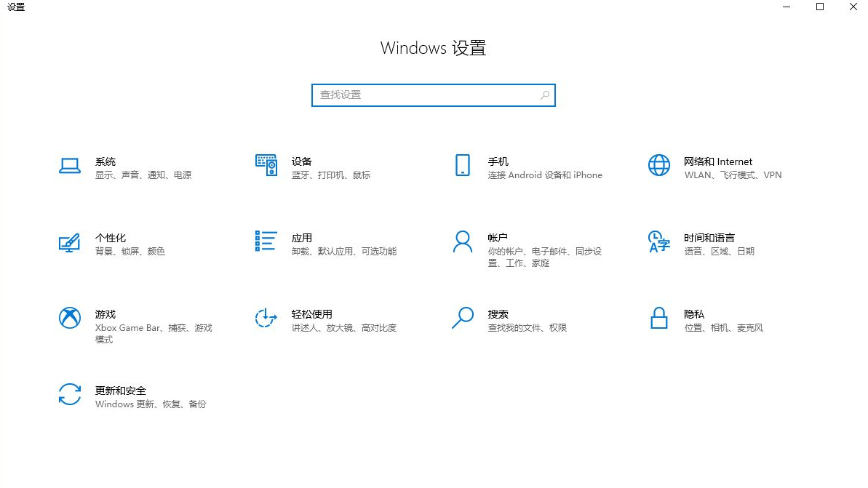This screenshot has width=868, height=488.
Task: Click the magnifier icon beside 搜索 category
Action: pos(463,318)
